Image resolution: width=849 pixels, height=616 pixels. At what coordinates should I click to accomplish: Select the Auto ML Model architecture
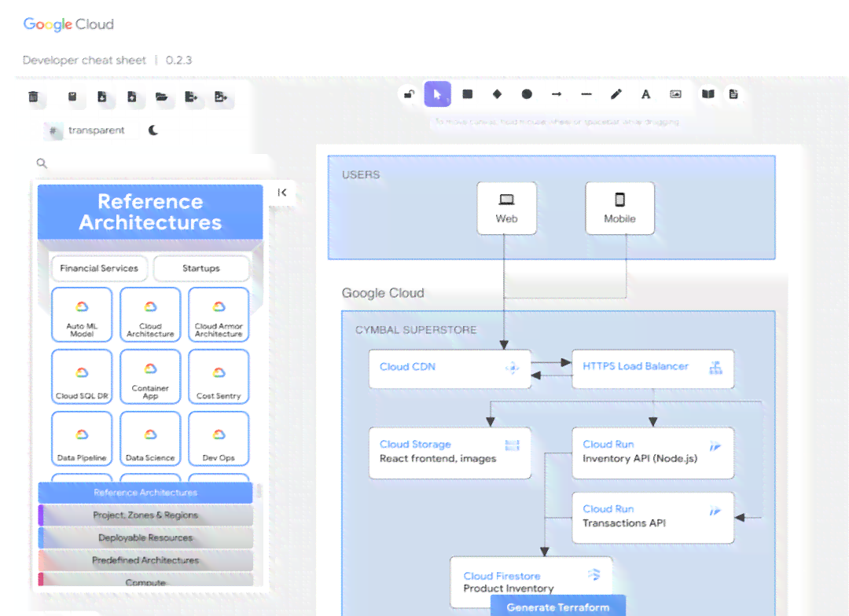(x=82, y=314)
